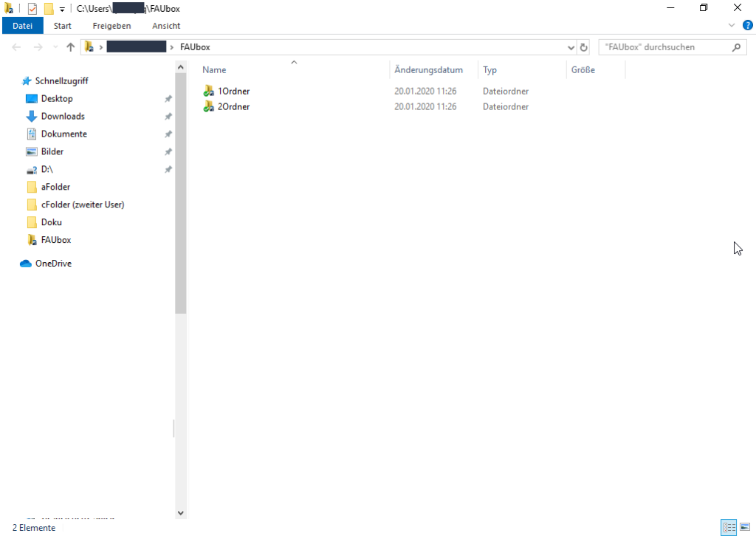The width and height of the screenshot is (756, 536).
Task: Switch to details view layout
Action: (729, 527)
